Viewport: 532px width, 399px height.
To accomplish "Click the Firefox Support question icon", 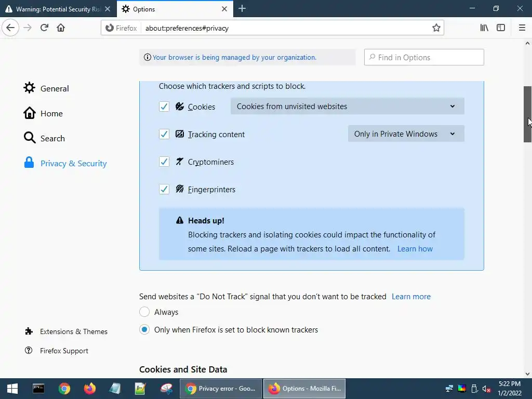I will pyautogui.click(x=29, y=351).
